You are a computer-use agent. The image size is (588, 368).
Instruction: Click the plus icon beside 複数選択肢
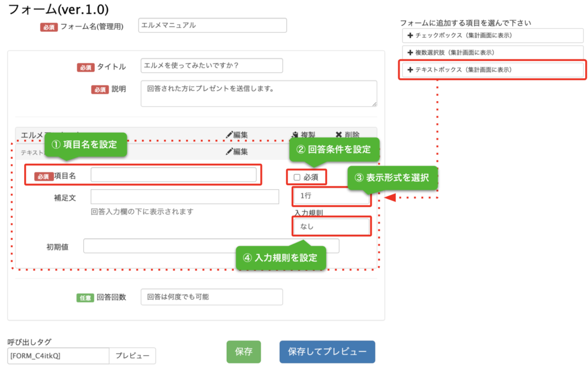[410, 52]
